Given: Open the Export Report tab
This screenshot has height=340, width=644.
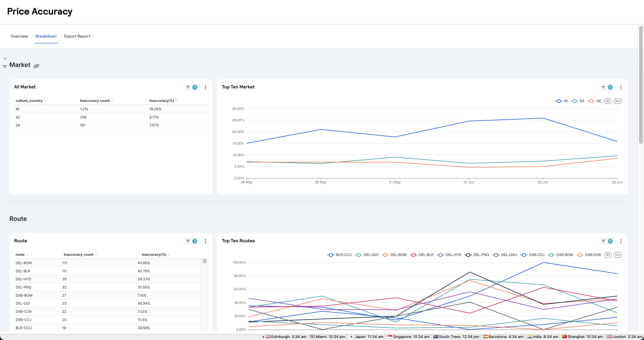Looking at the screenshot, I should tap(77, 36).
